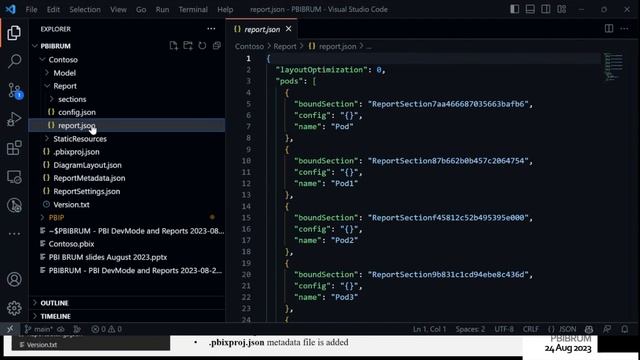Screen dimensions: 640x360
Task: Toggle the primary side bar layout icon
Action: [515, 9]
